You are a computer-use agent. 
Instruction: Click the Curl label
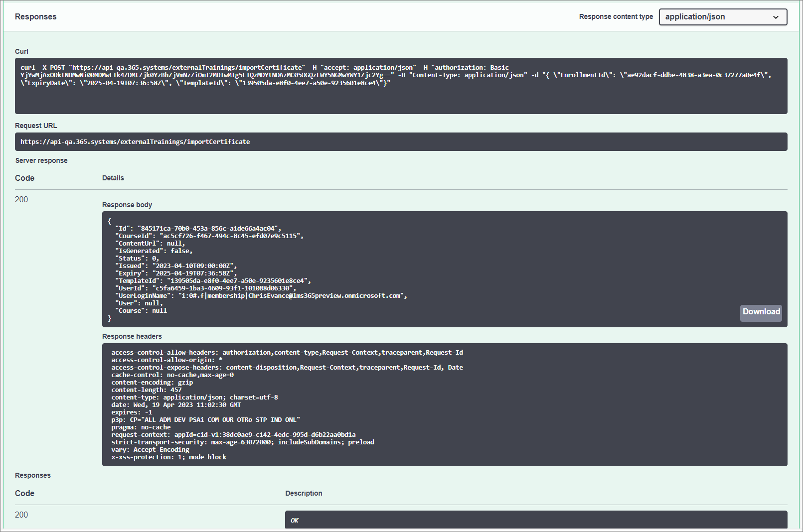pyautogui.click(x=21, y=51)
